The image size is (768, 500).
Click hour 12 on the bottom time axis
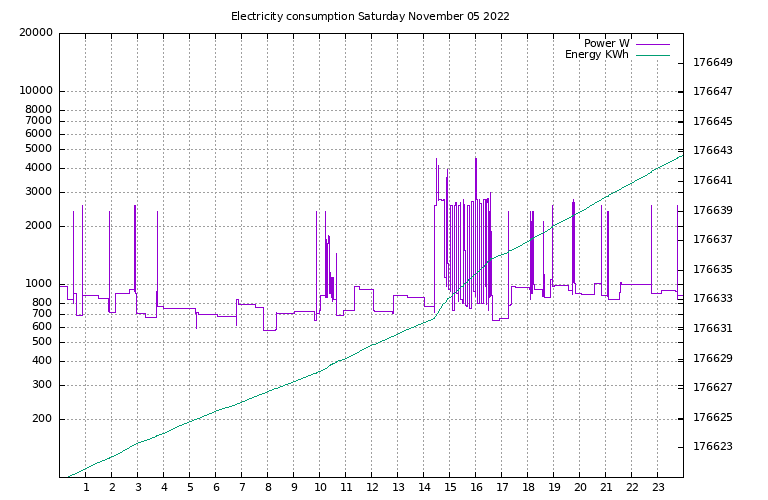point(372,488)
